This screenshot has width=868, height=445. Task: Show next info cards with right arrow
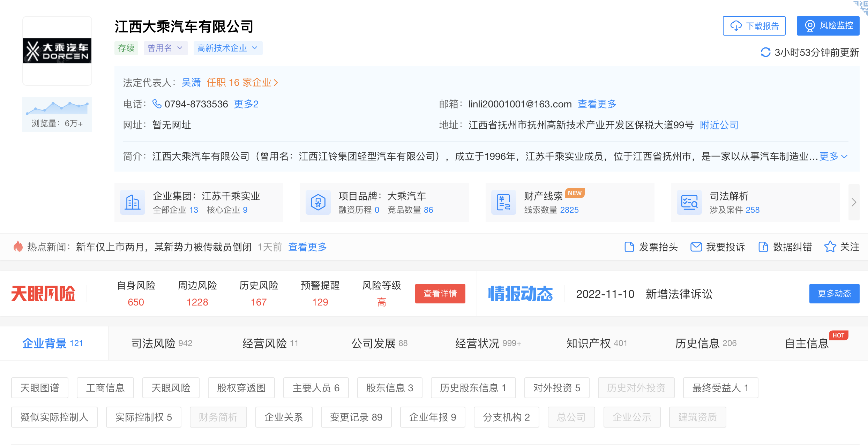click(x=854, y=202)
